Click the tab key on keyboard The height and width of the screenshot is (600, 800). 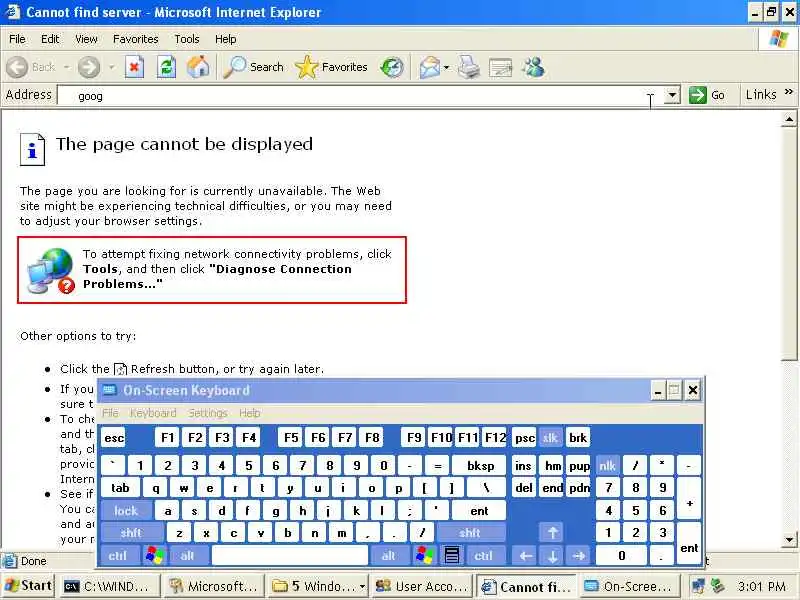(x=120, y=488)
